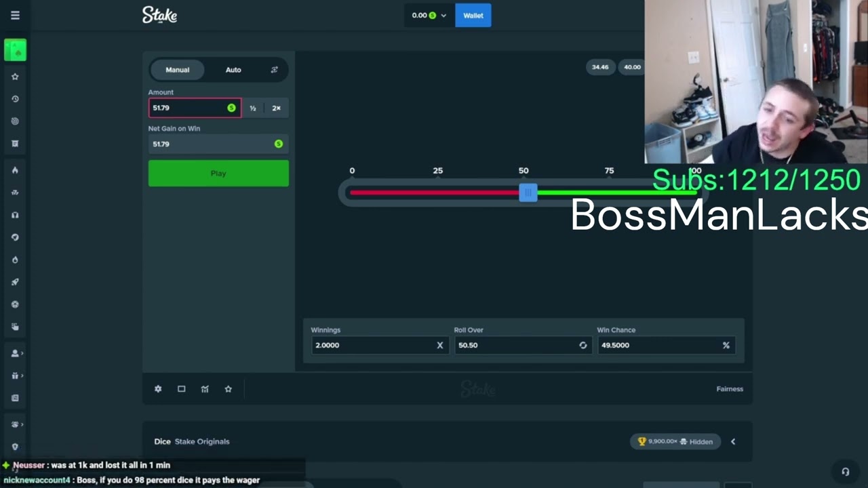
Task: Open Recent clock icon in left sidebar
Action: click(x=15, y=99)
